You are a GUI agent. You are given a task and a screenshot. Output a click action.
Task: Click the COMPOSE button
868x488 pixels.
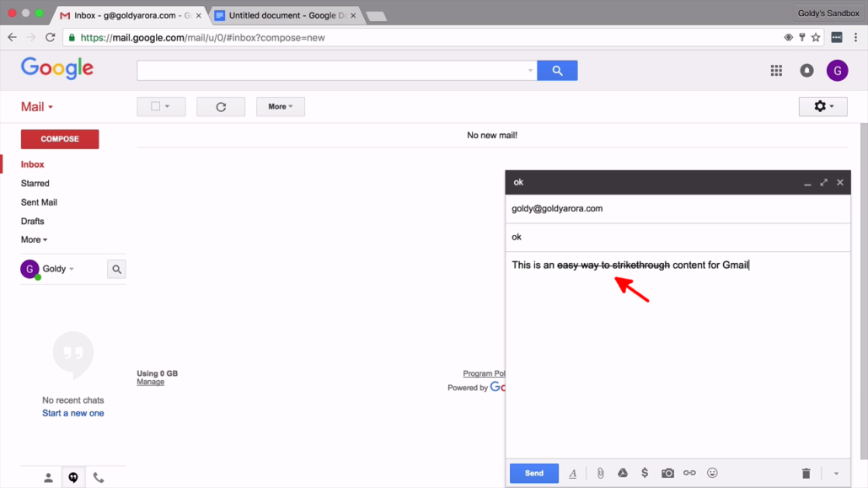[x=60, y=139]
